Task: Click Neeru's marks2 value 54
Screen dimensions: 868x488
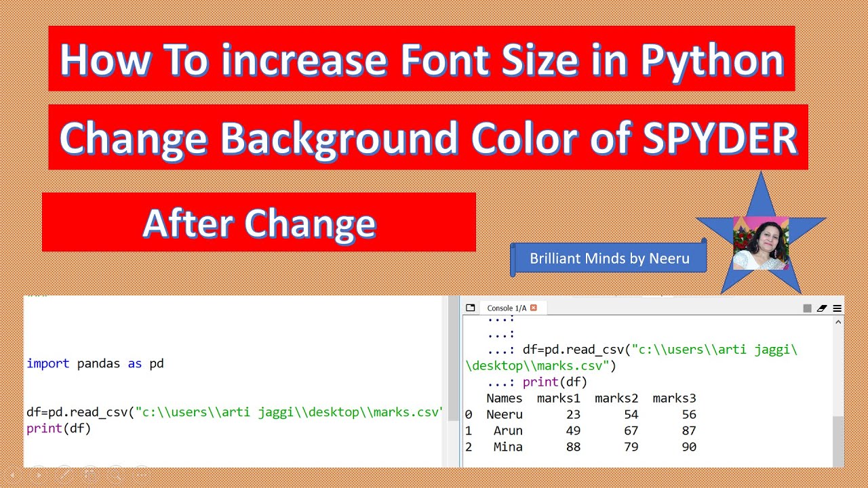Action: pyautogui.click(x=631, y=414)
